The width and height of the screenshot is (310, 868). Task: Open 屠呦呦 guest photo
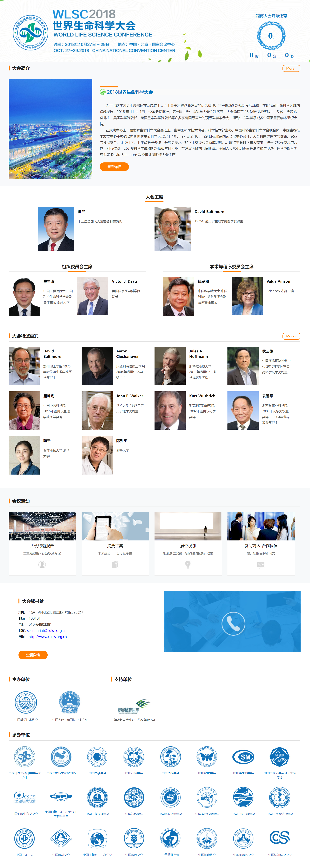(24, 410)
